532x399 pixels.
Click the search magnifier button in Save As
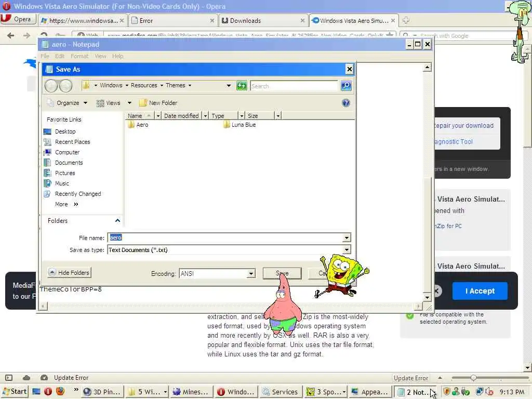345,86
